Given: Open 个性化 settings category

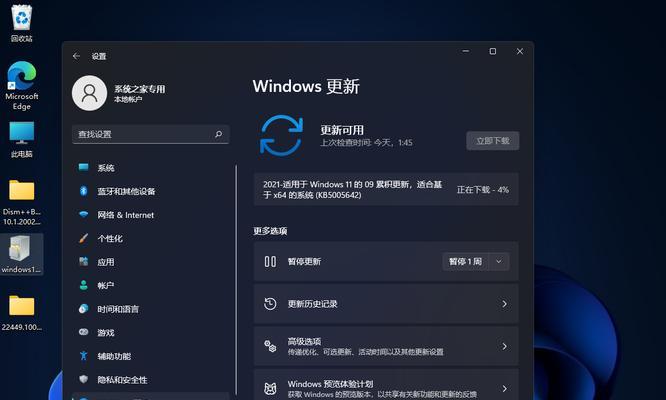Looking at the screenshot, I should click(151, 238).
